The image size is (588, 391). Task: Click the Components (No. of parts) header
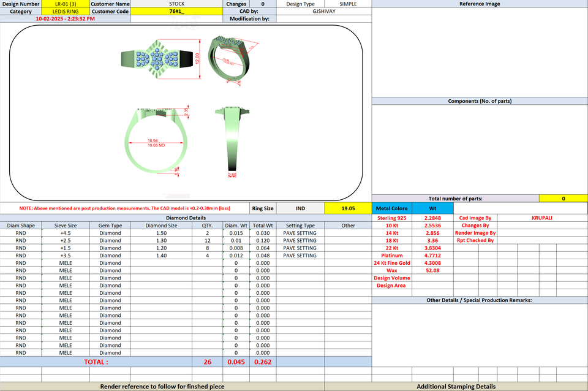click(480, 101)
